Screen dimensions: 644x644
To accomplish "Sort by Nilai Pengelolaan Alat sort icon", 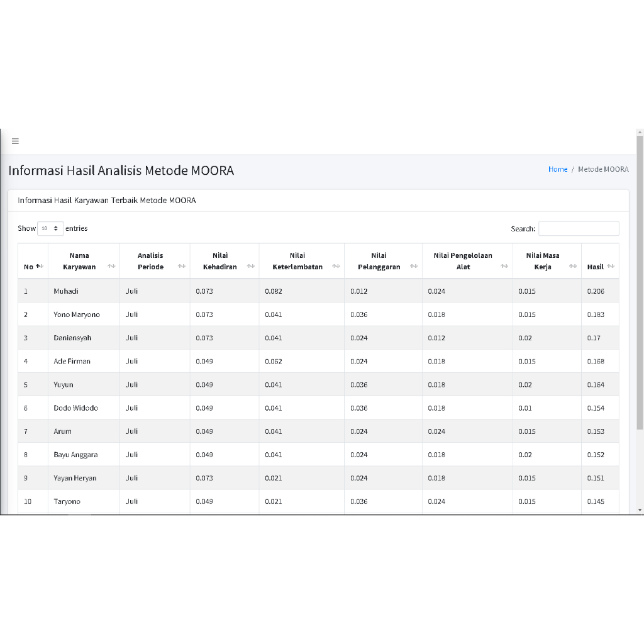I will 504,267.
